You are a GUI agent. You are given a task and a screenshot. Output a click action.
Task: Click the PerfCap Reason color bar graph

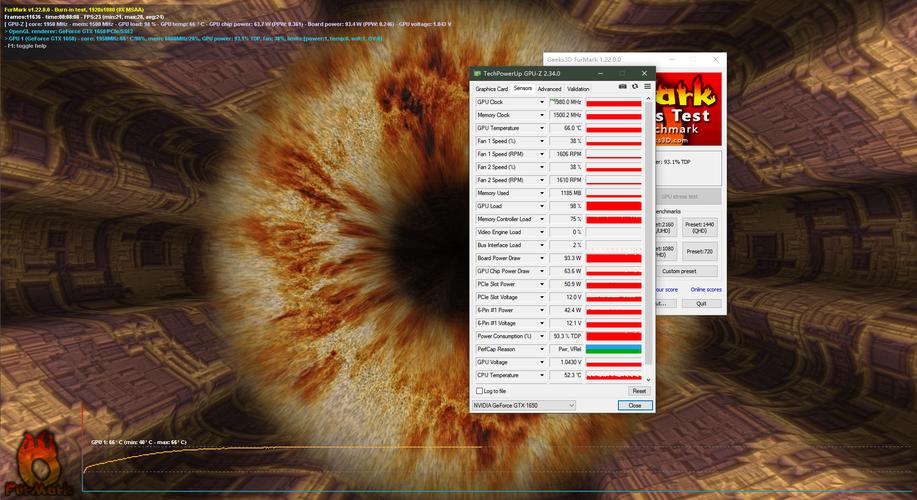click(x=613, y=349)
